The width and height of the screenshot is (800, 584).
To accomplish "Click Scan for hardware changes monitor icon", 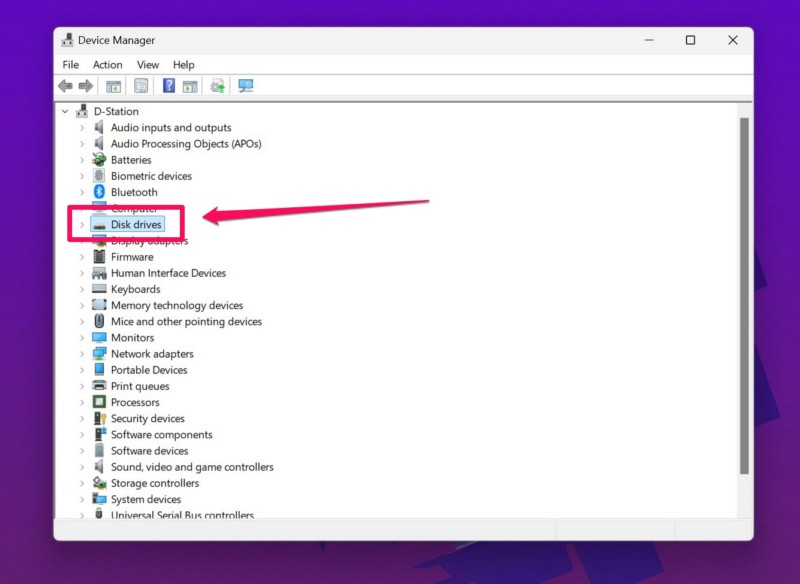I will (x=245, y=86).
